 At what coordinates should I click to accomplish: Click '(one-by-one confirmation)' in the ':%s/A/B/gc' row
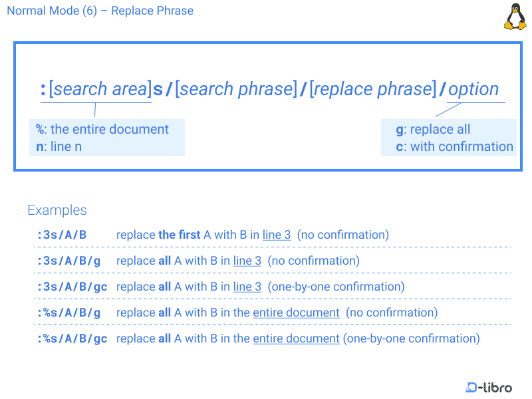click(x=411, y=338)
